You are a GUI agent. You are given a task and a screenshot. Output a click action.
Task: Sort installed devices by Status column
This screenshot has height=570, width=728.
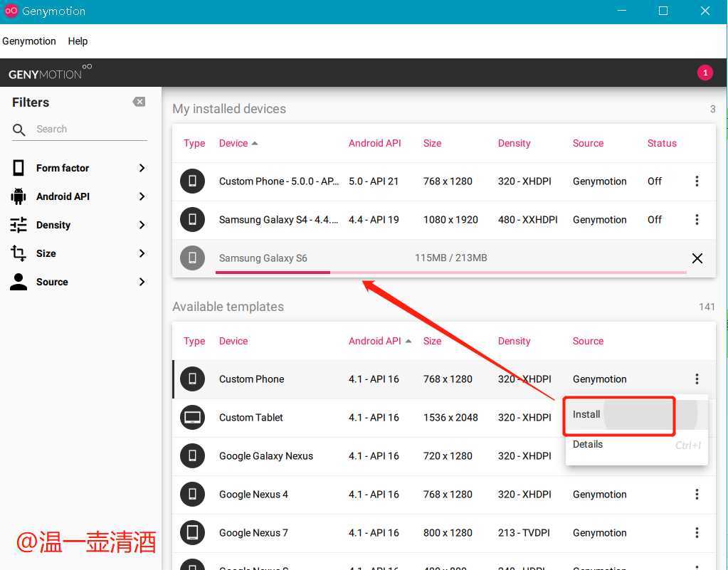click(662, 144)
